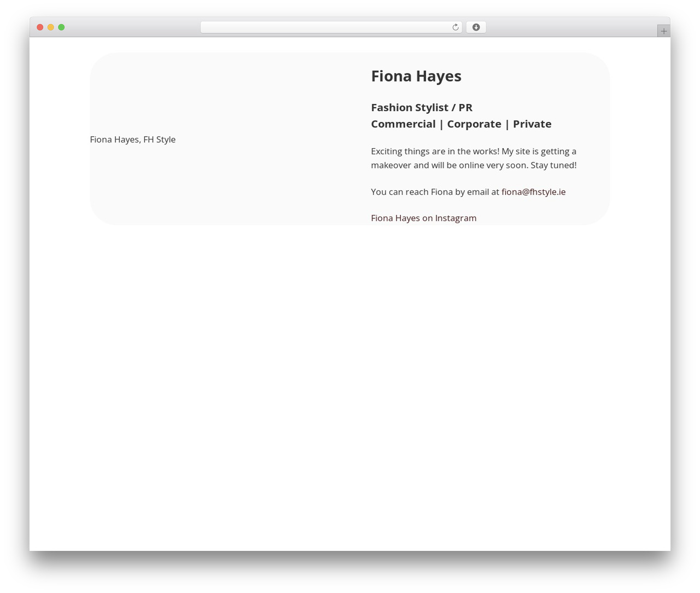Viewport: 700px width, 593px height.
Task: Open a new tab with plus button
Action: [663, 31]
